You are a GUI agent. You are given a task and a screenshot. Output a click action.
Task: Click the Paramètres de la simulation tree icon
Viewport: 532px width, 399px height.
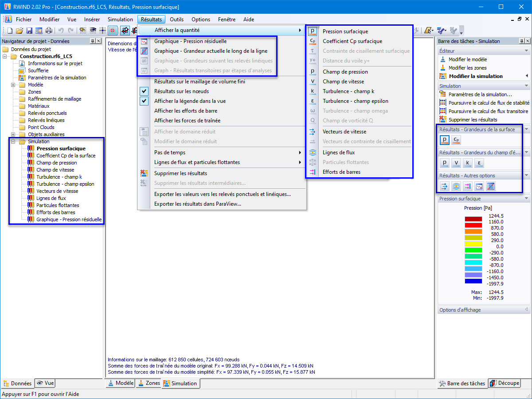[x=22, y=78]
